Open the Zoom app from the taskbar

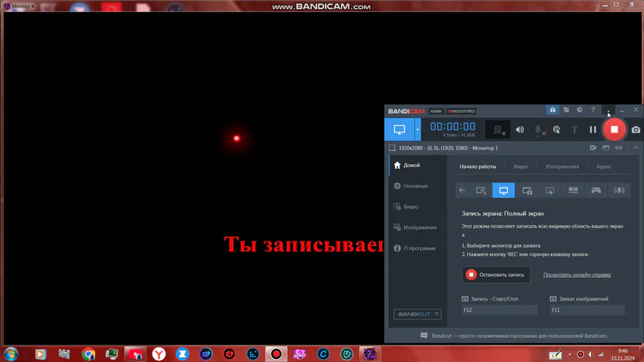182,354
